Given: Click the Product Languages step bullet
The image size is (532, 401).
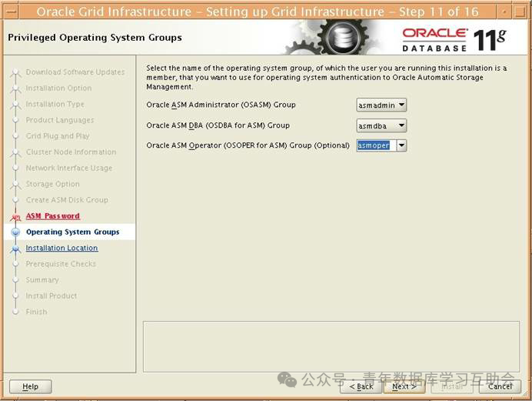Looking at the screenshot, I should 15,120.
